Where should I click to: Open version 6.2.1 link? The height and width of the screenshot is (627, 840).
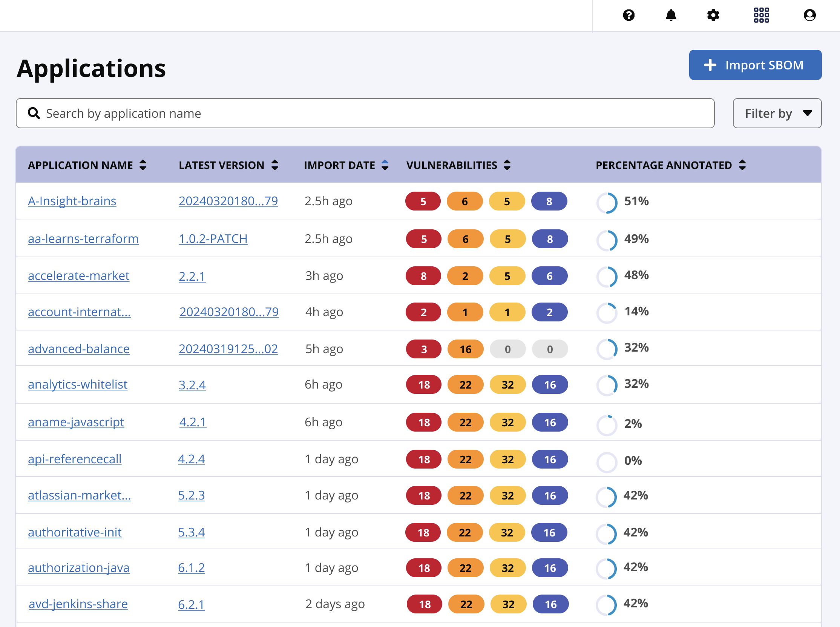(191, 604)
